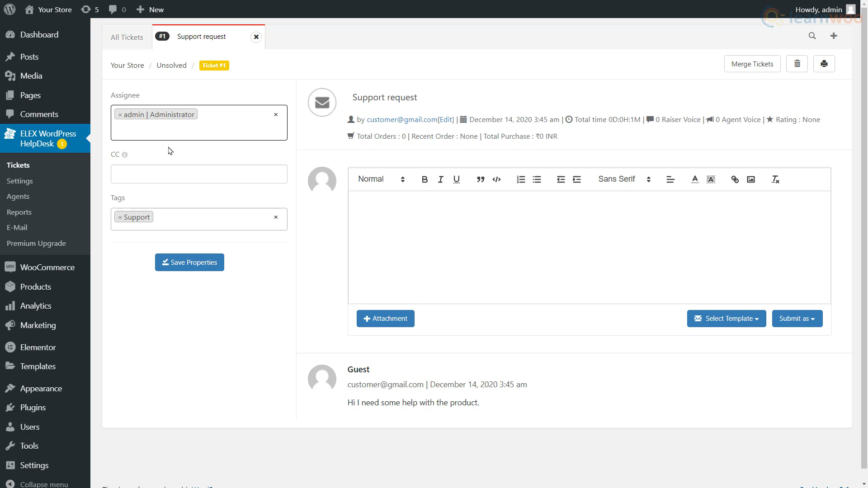This screenshot has width=868, height=488.
Task: Clear text formatting in editor
Action: click(x=775, y=179)
